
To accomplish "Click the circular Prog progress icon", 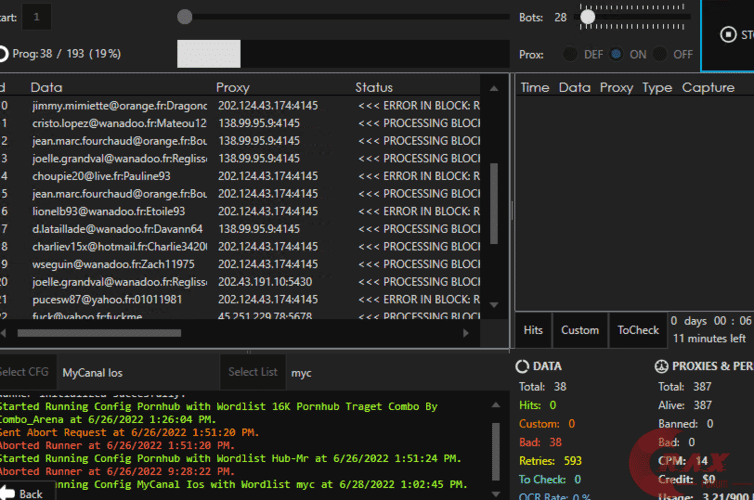I will (x=3, y=54).
